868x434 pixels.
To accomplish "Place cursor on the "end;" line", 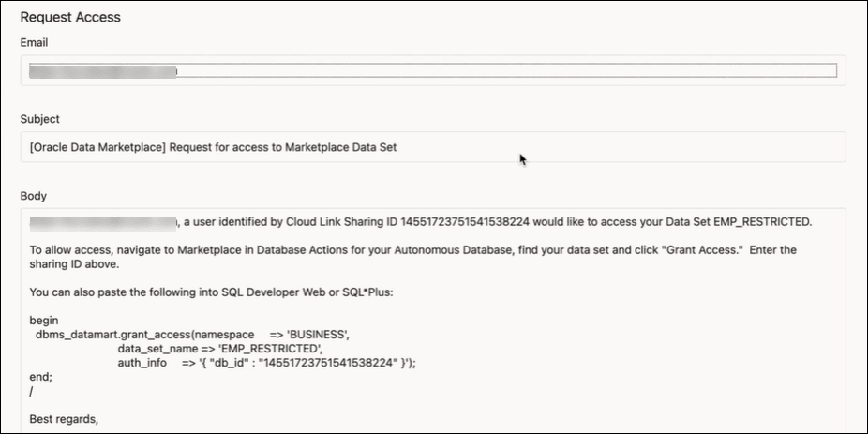I will click(40, 376).
